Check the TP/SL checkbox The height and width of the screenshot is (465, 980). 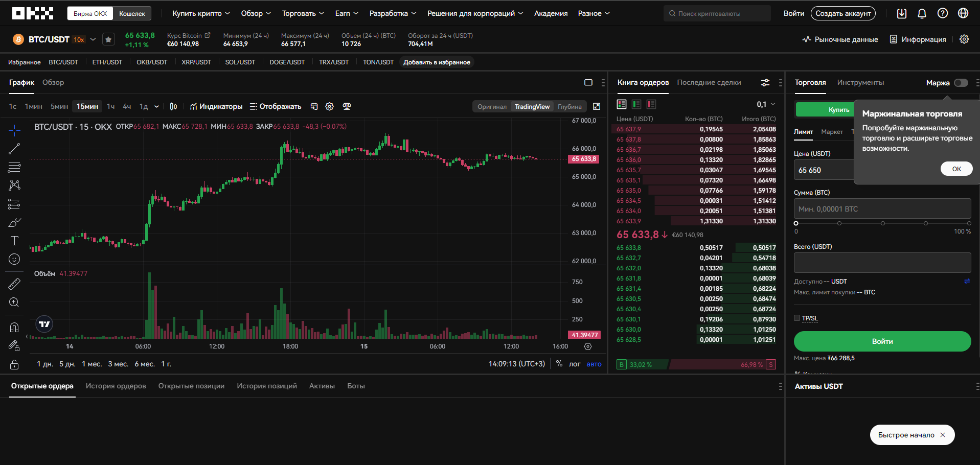pyautogui.click(x=797, y=318)
